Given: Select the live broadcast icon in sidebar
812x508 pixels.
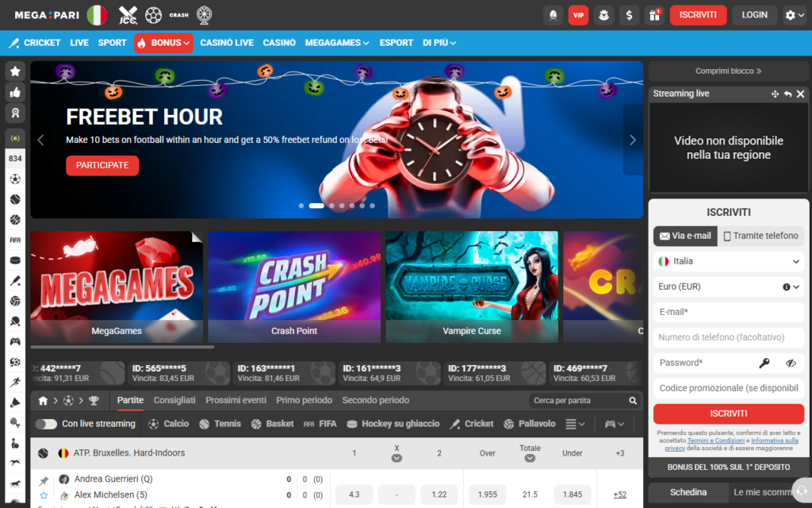Looking at the screenshot, I should (x=15, y=138).
